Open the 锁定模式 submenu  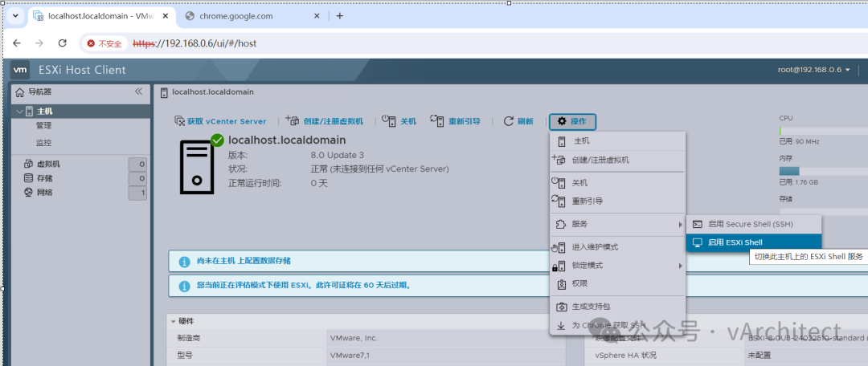617,266
